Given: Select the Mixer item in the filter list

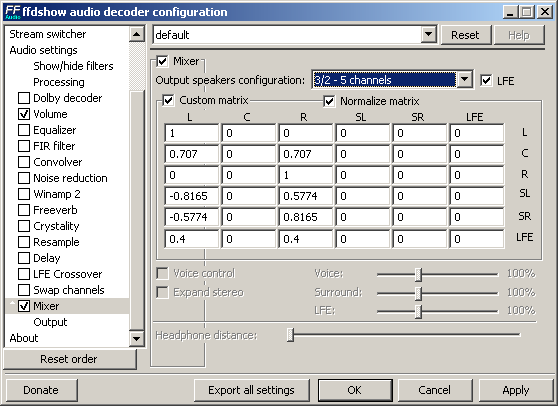Looking at the screenshot, I should point(46,306).
